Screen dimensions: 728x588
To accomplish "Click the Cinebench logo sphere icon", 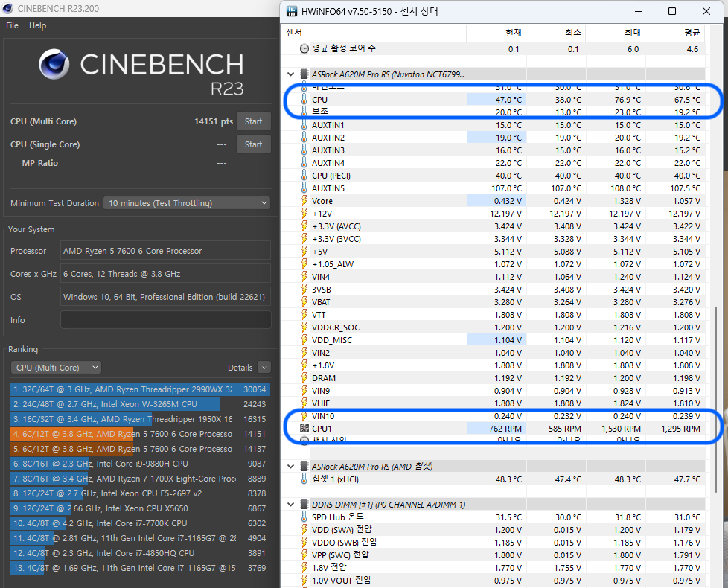I will 54,64.
